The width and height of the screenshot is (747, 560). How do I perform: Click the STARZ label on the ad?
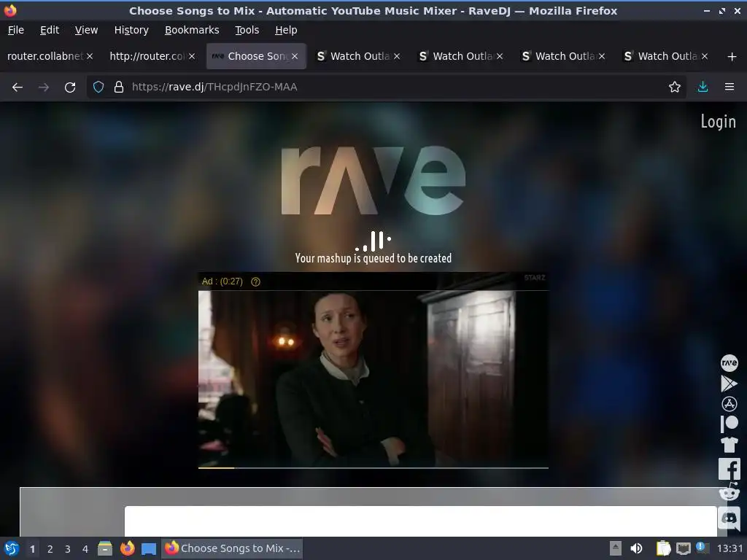pyautogui.click(x=535, y=278)
